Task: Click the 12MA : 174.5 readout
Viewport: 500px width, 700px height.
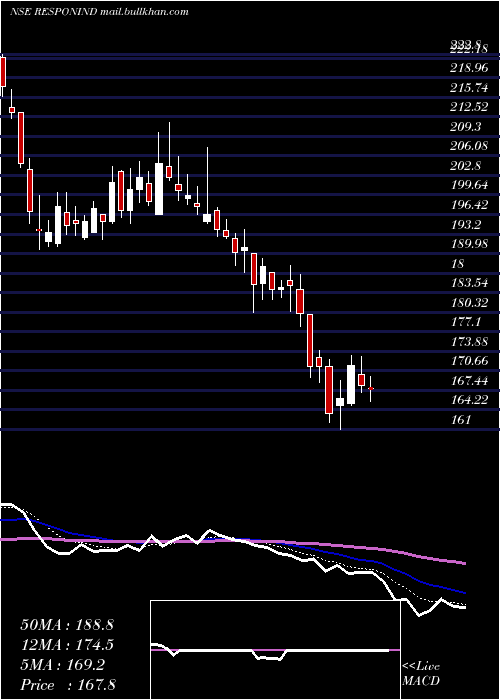Action: [67, 645]
